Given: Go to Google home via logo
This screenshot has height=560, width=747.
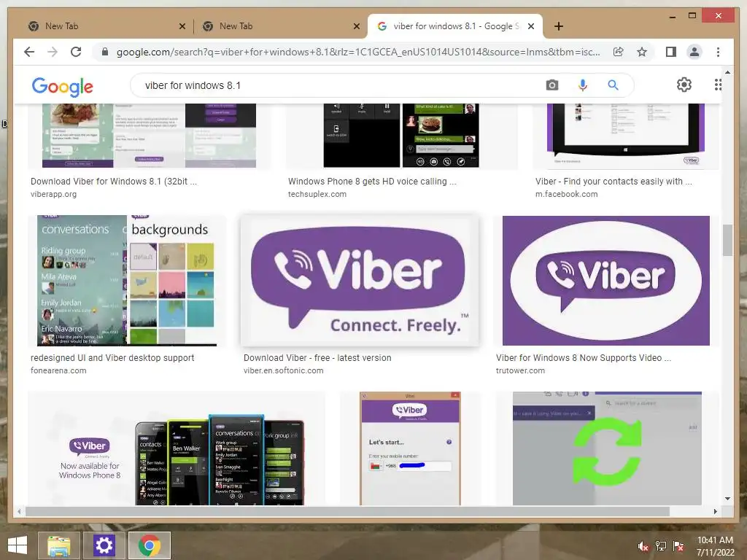Looking at the screenshot, I should pos(63,87).
